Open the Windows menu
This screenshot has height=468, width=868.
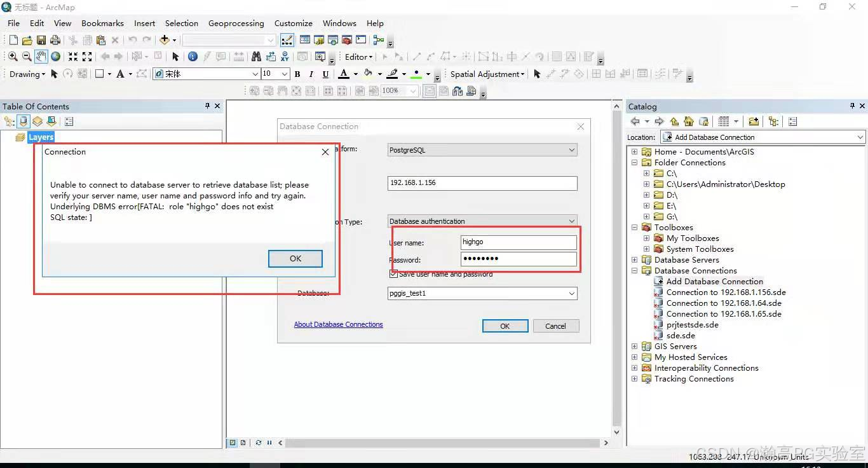click(x=339, y=24)
